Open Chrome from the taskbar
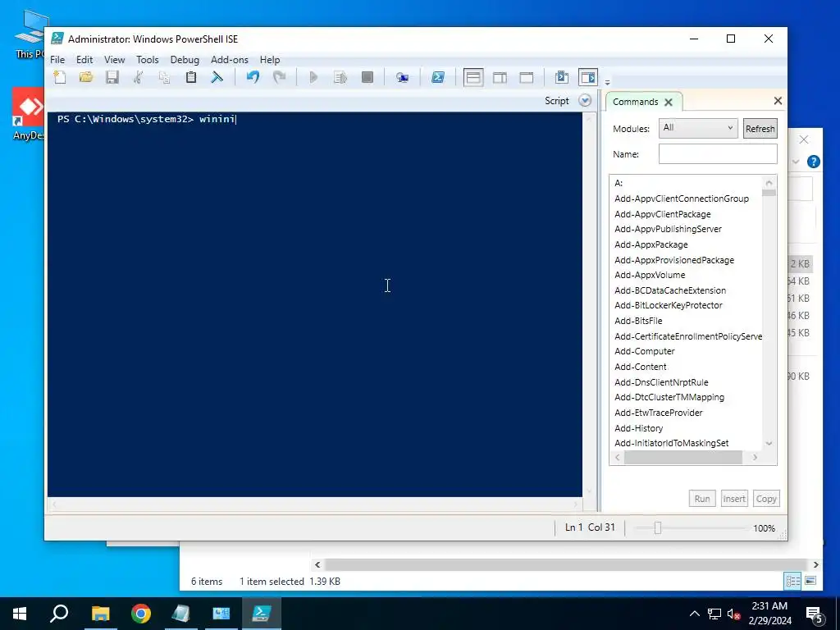 (x=141, y=614)
